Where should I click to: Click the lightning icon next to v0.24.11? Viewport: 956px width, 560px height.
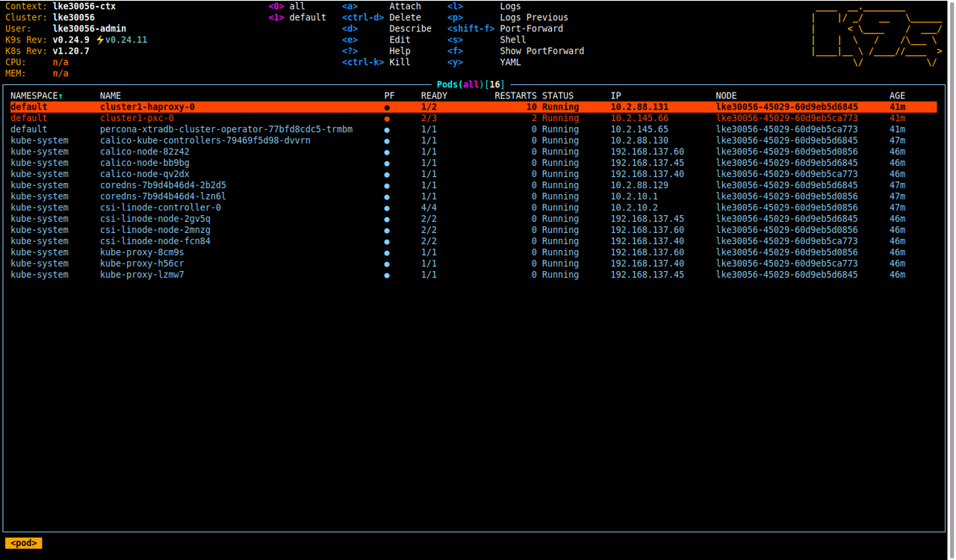click(100, 40)
